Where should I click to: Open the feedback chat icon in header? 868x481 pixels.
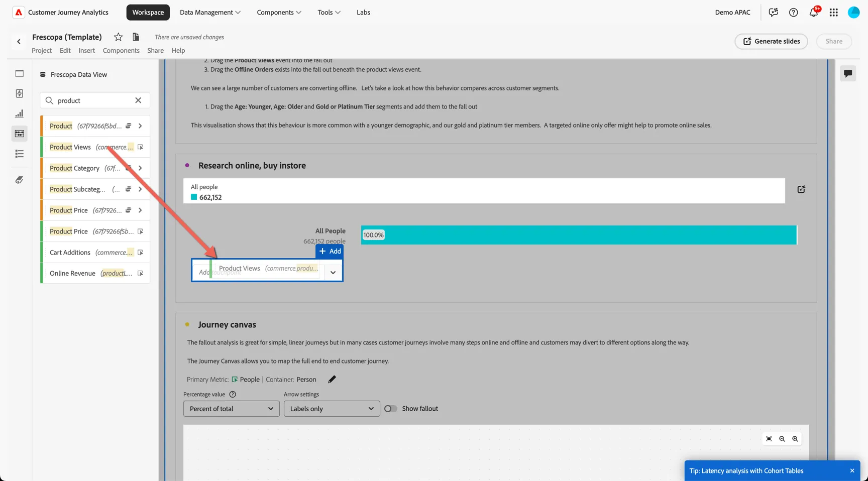coord(774,13)
